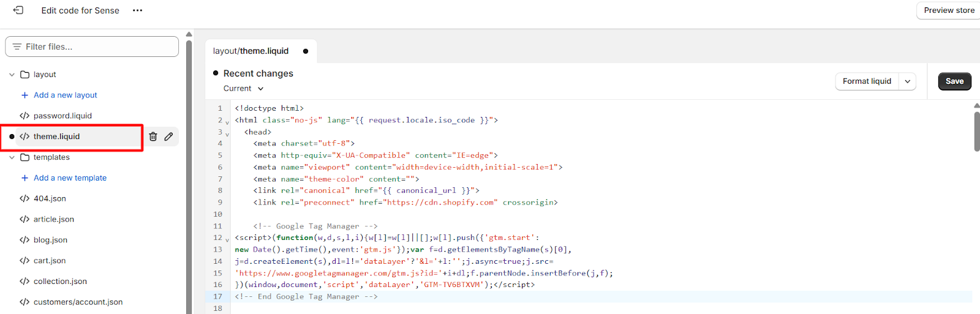The image size is (980, 314).
Task: Fold the script block at line 12
Action: pyautogui.click(x=227, y=240)
